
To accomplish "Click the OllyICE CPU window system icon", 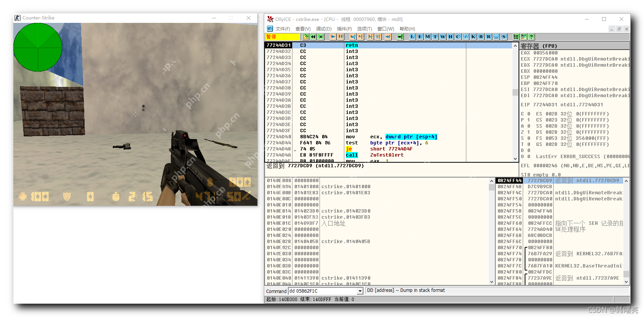I will coord(270,29).
